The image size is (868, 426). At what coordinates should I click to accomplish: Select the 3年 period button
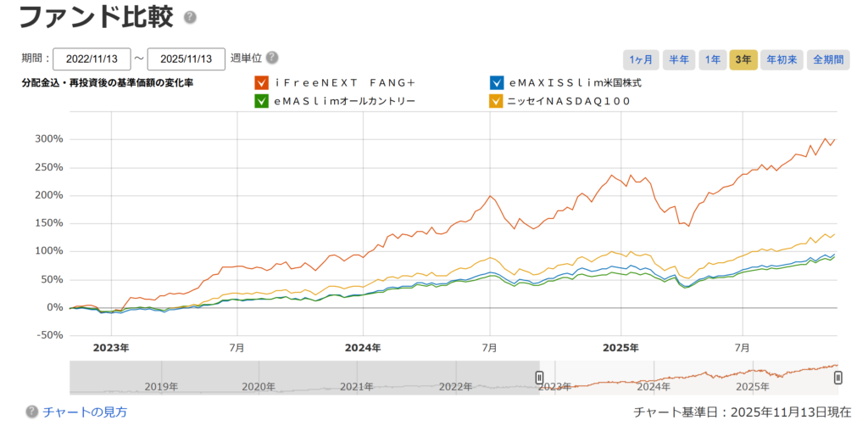[x=743, y=59]
